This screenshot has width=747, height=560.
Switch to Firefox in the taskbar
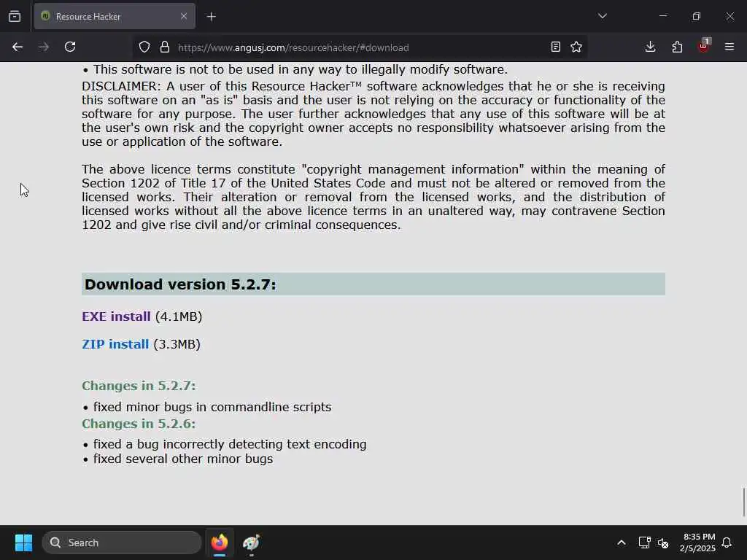(x=220, y=542)
